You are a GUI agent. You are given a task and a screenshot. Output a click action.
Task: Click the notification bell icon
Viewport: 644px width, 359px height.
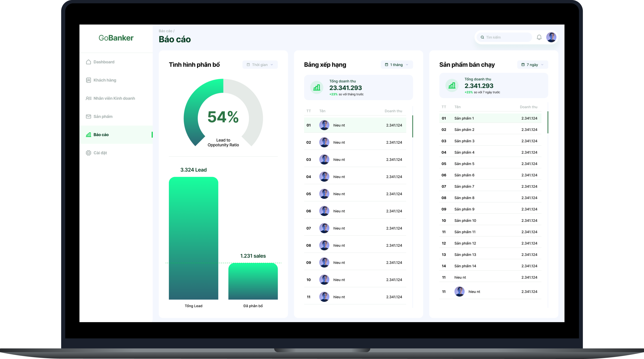[x=539, y=37]
